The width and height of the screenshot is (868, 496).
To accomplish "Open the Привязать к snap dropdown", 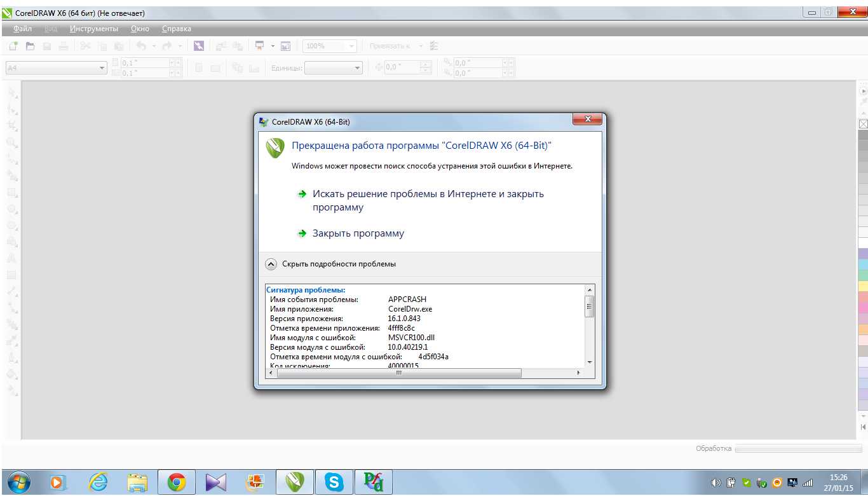I will click(420, 46).
